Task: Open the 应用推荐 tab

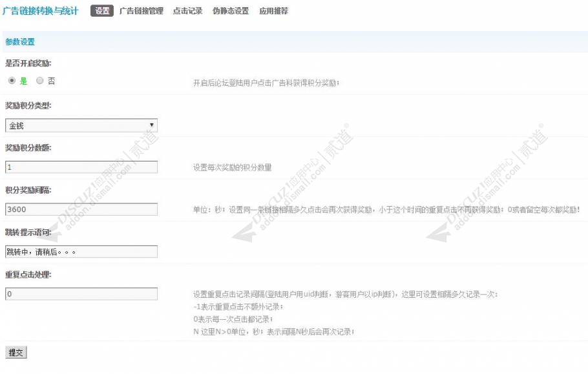Action: coord(274,11)
